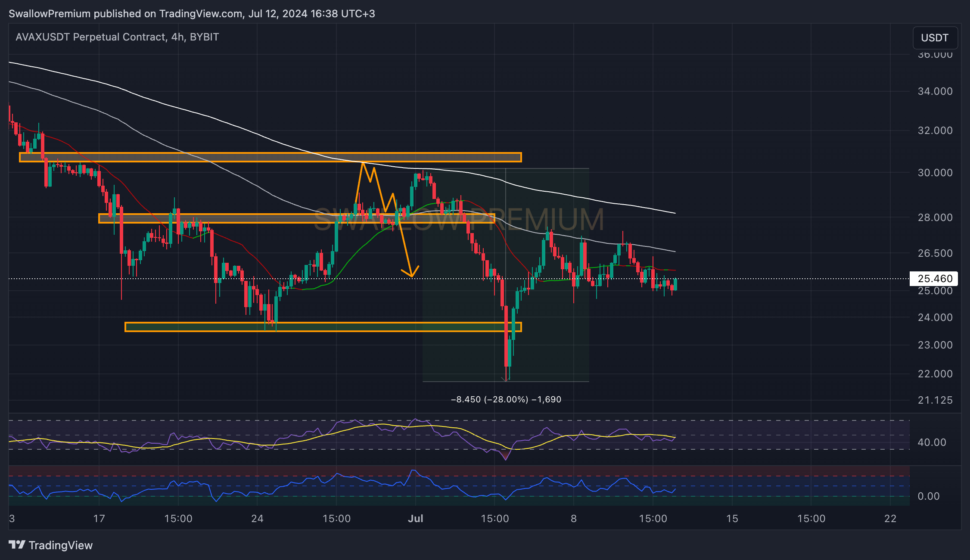Click the current price label 25.460
970x560 pixels.
coord(934,279)
